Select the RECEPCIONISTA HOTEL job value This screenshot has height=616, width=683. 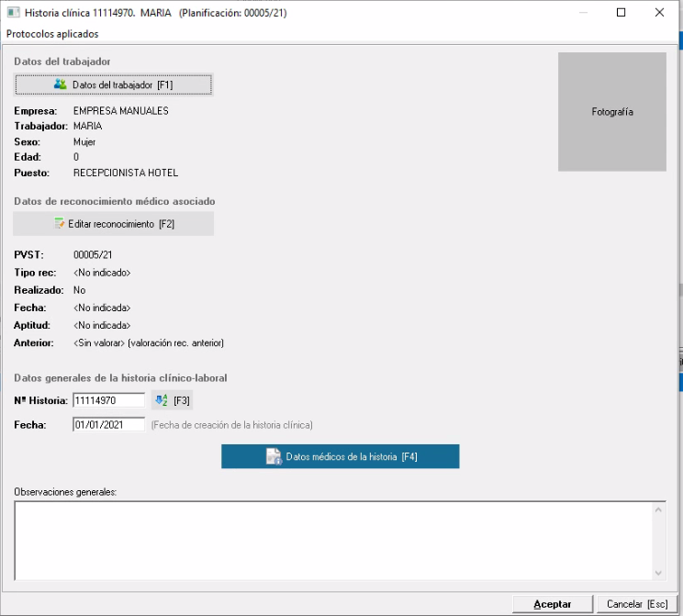(126, 173)
